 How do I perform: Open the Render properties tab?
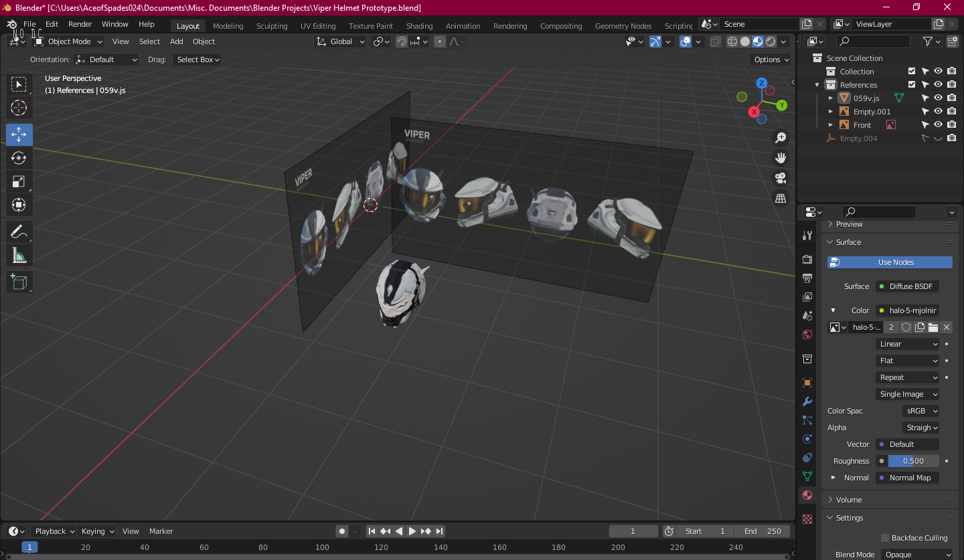click(807, 259)
